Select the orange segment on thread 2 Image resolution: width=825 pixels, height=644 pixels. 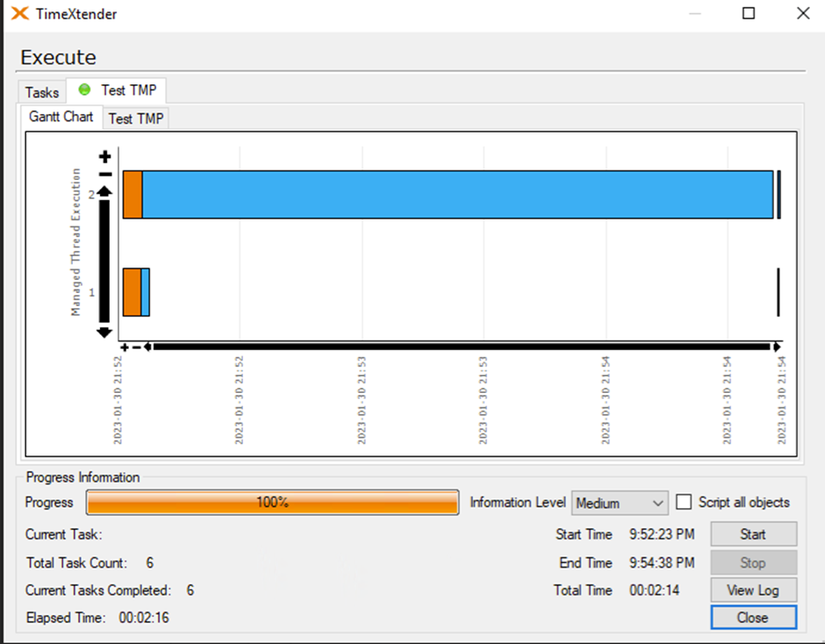tap(133, 195)
